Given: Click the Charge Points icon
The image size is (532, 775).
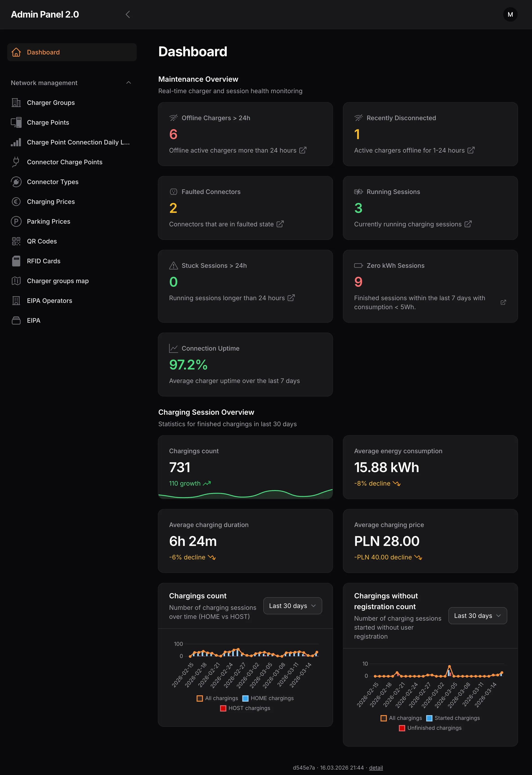Looking at the screenshot, I should point(16,122).
